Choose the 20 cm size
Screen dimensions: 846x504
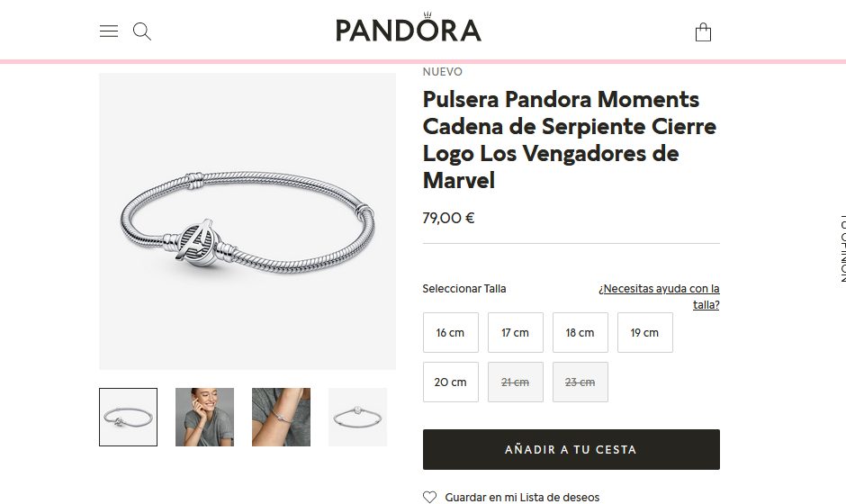(x=451, y=382)
